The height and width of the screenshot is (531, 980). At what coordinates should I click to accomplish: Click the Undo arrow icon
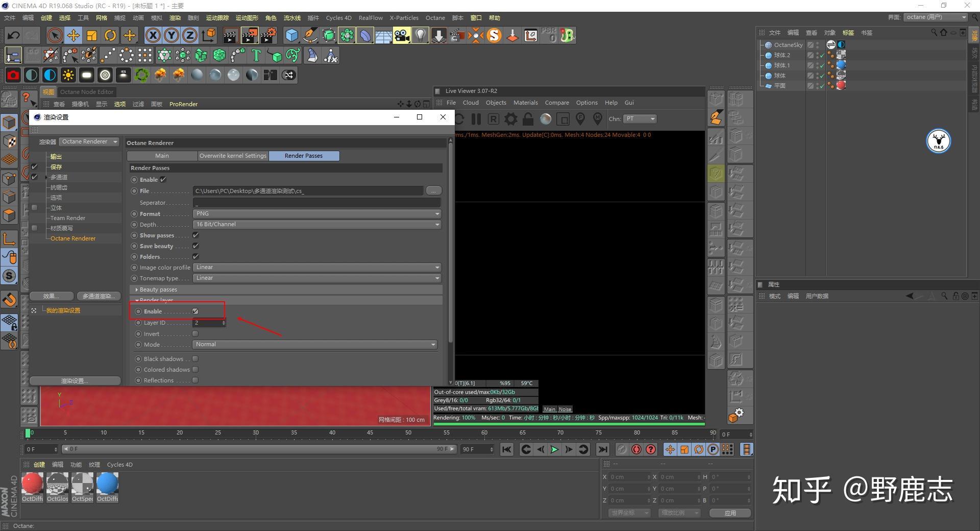point(14,35)
